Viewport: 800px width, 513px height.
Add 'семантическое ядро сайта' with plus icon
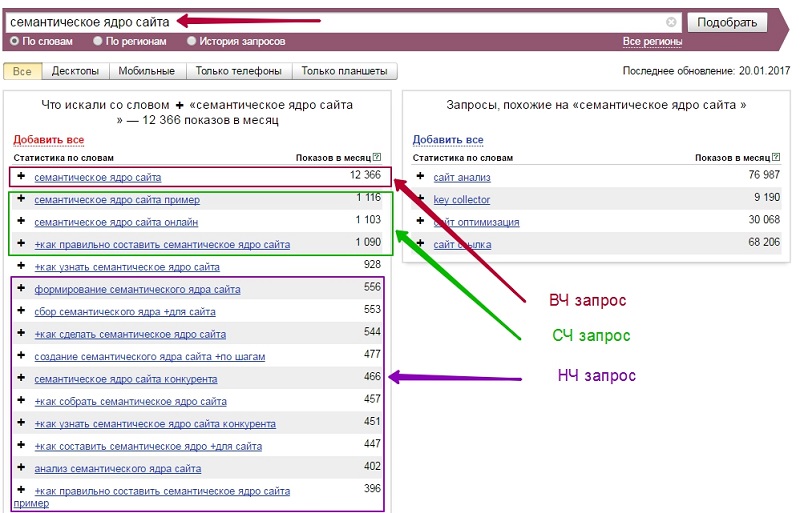coord(21,176)
